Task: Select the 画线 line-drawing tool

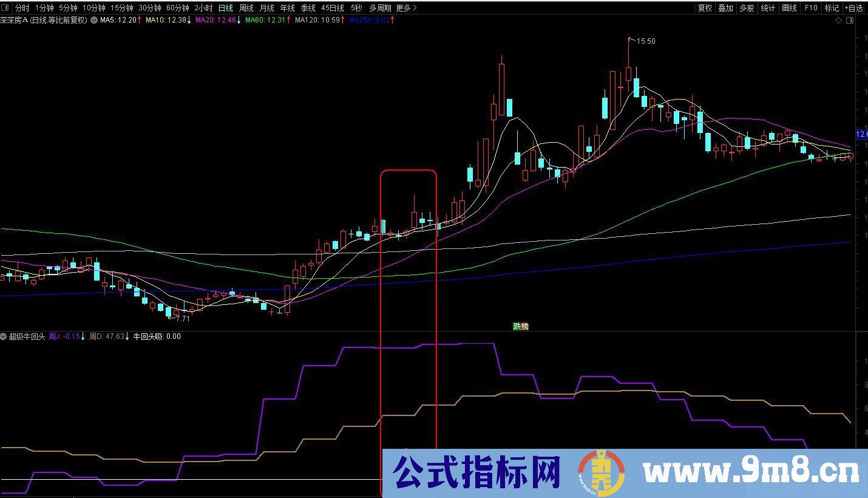Action: pos(788,8)
